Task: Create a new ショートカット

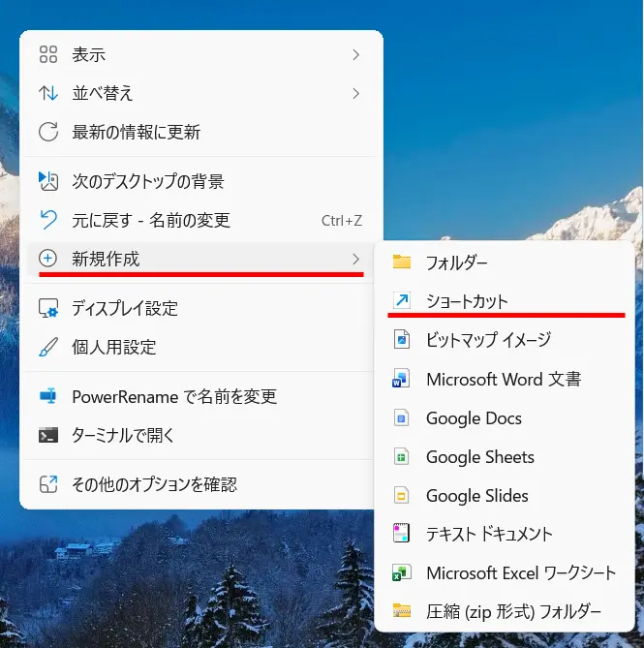Action: [x=505, y=301]
